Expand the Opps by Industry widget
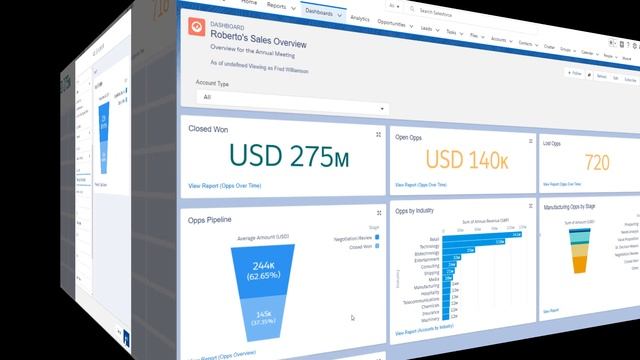Viewport: 640px width, 360px height. click(531, 206)
